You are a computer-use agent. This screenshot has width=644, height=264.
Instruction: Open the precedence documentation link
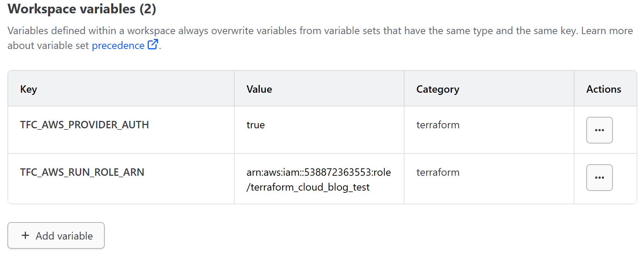point(118,46)
